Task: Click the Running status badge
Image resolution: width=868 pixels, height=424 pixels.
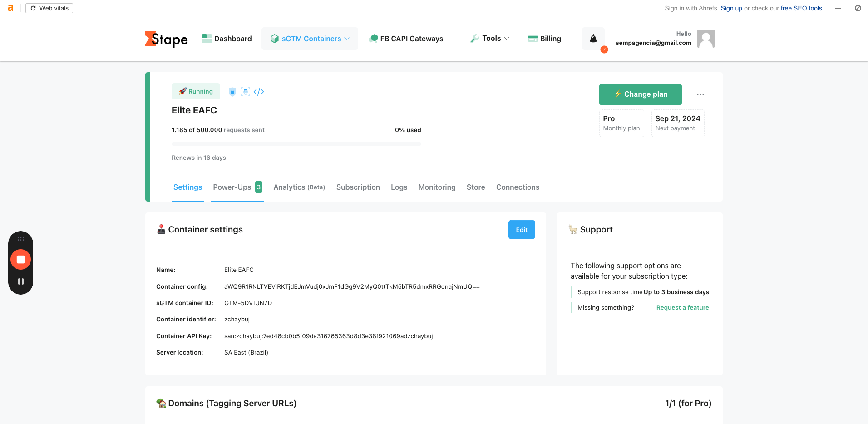Action: 196,91
